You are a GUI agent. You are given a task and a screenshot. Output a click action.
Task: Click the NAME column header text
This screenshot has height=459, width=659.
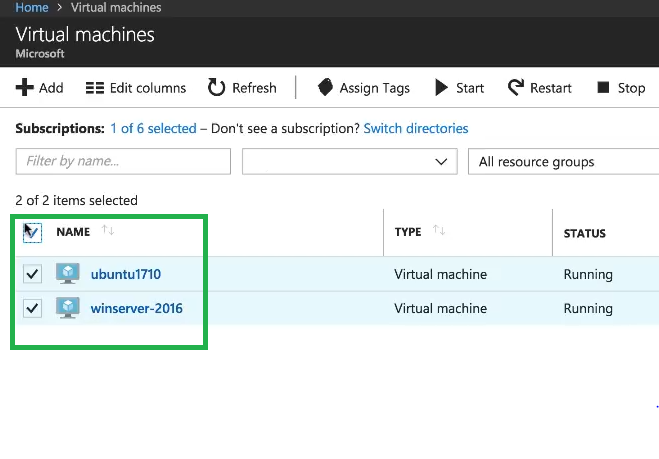[x=73, y=232]
